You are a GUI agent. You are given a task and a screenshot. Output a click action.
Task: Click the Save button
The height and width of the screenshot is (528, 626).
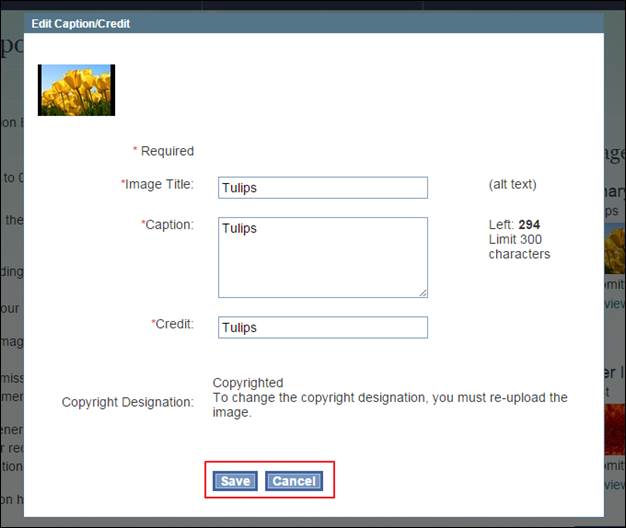coord(235,481)
